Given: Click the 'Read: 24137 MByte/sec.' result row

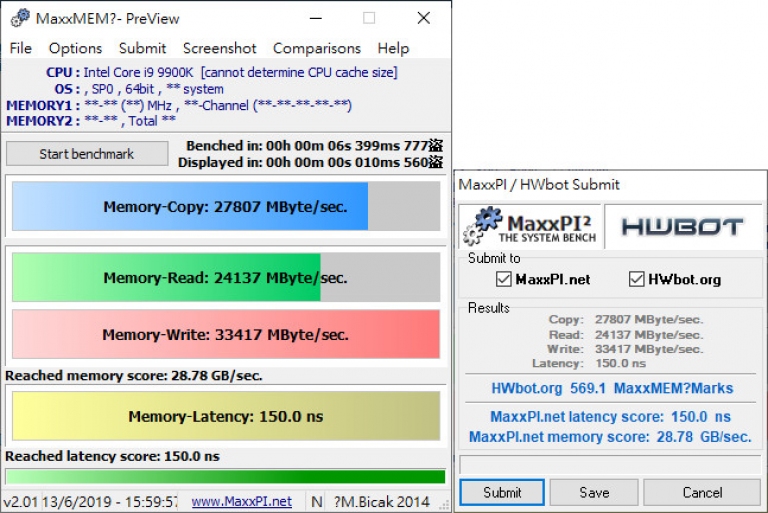Looking at the screenshot, I should coord(626,335).
